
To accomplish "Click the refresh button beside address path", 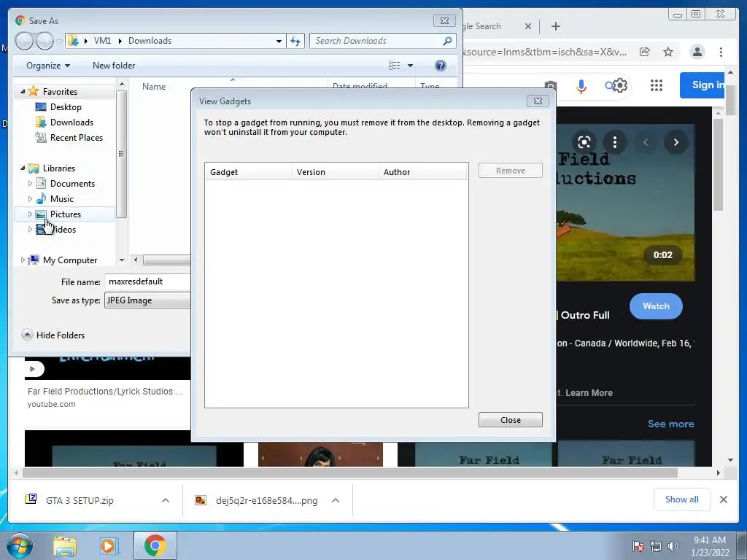I will [x=295, y=41].
